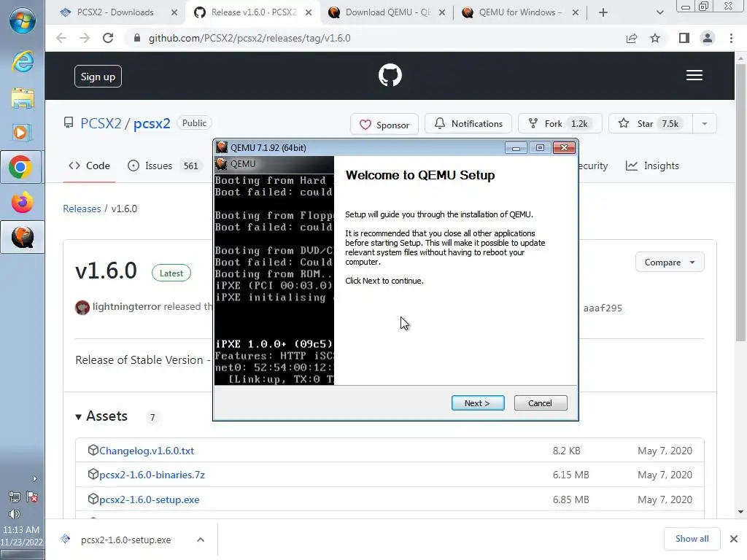
Task: Click the Sign up button
Action: point(98,76)
